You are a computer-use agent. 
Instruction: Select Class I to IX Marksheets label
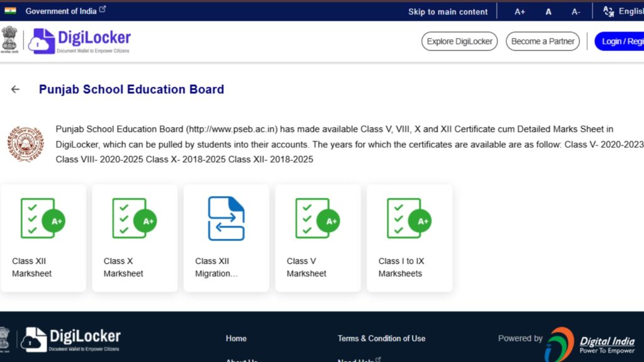401,267
